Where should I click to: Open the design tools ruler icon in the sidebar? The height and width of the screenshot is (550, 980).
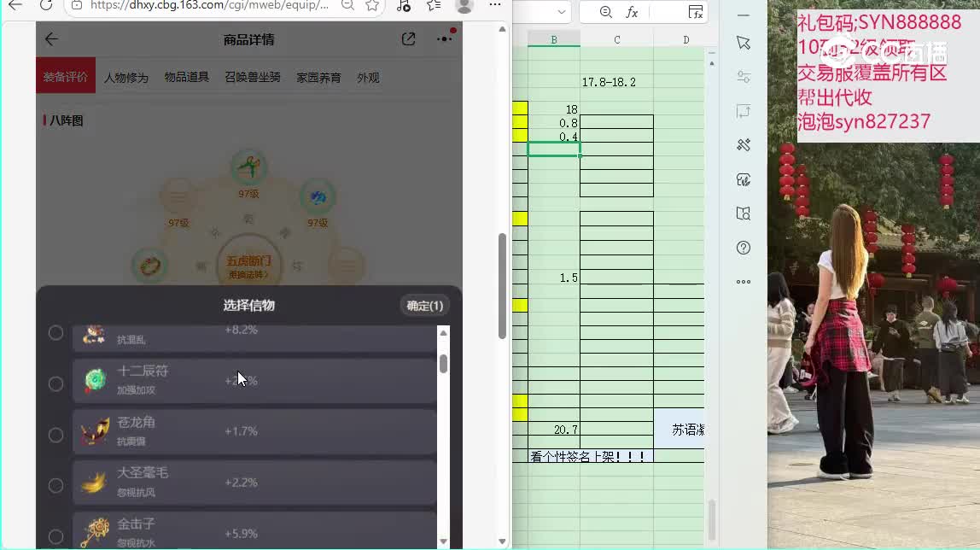pos(744,145)
